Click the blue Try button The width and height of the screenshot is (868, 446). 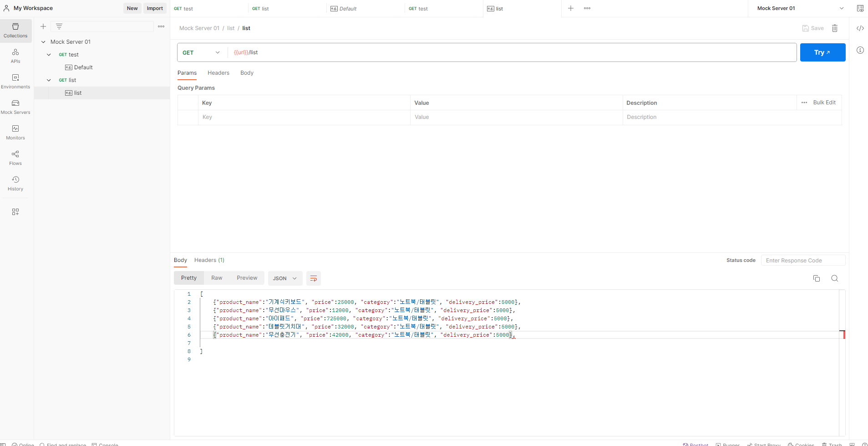[x=823, y=52]
